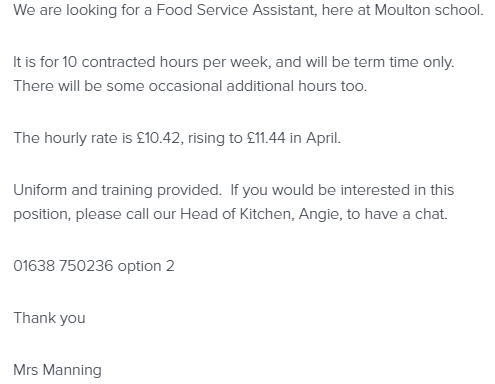Viewport: 495px width, 384px height.
Task: Click 'Uniform and training provided' sentence
Action: (x=117, y=190)
